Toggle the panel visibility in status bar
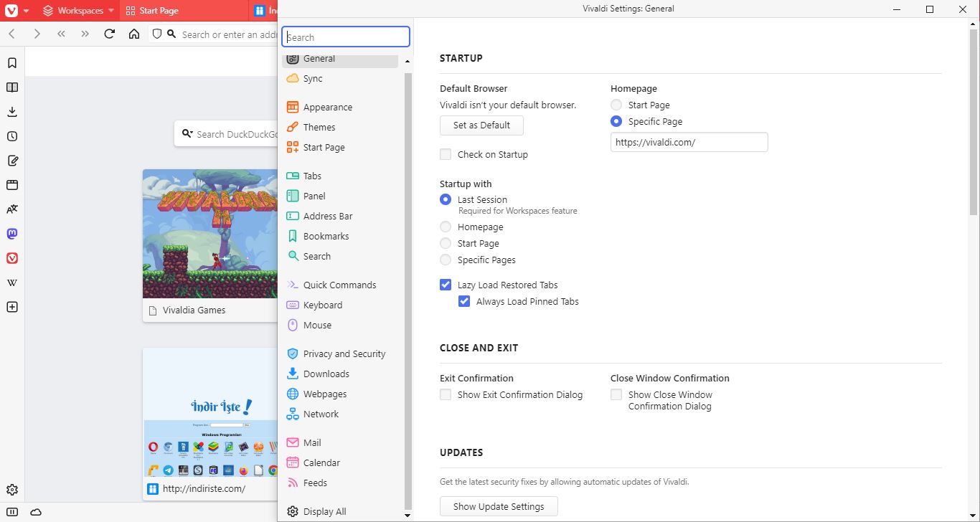 click(12, 512)
